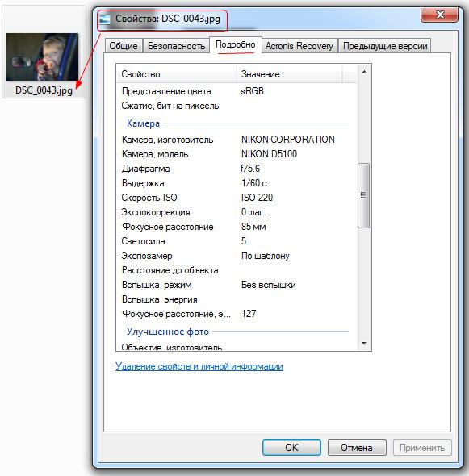Click the ISO-220 value
469x476 pixels.
[x=257, y=198]
